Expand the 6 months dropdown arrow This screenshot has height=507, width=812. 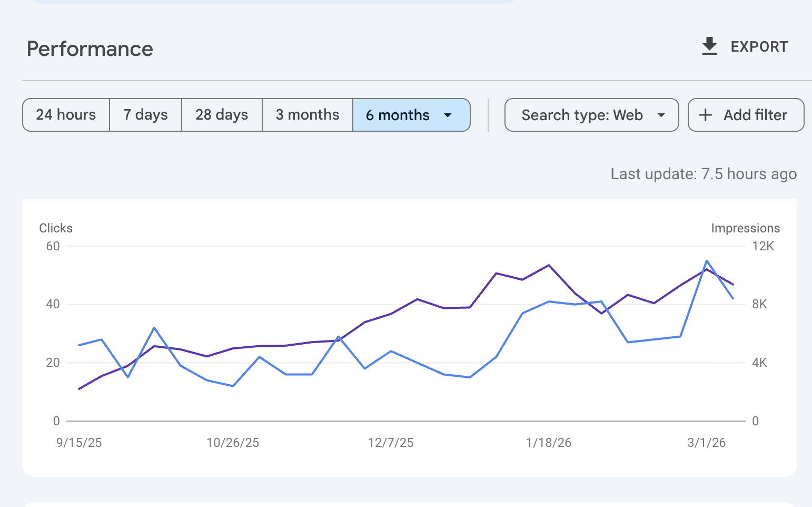click(x=448, y=115)
